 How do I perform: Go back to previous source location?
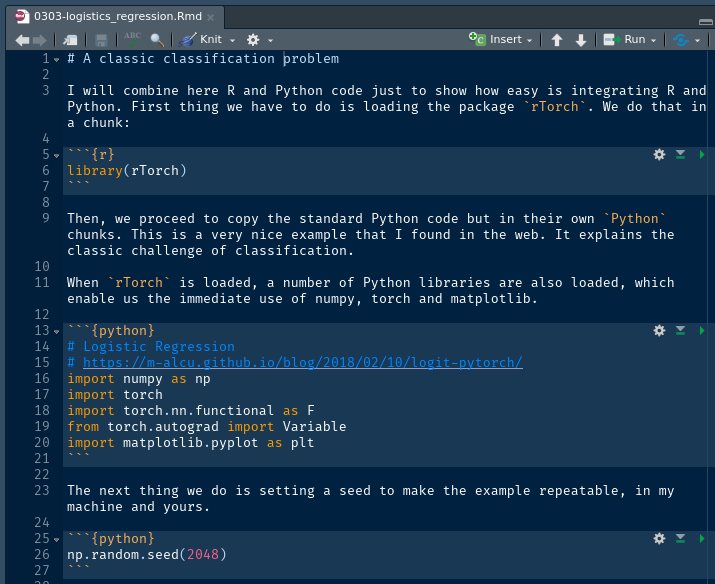pos(22,39)
